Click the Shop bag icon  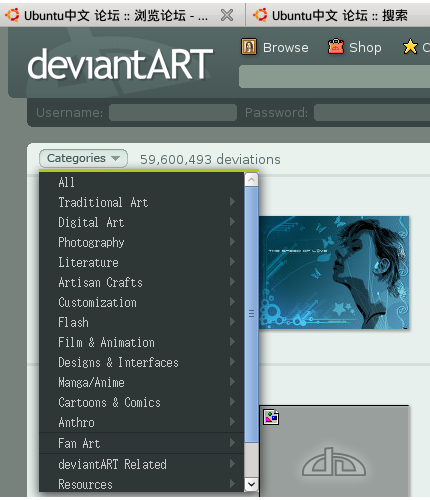336,46
